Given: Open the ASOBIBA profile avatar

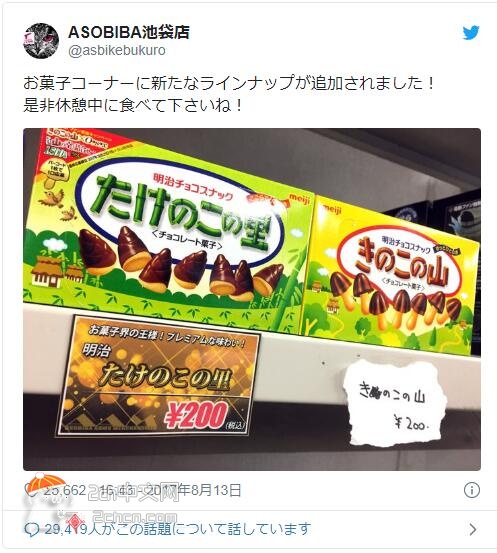Looking at the screenshot, I should point(41,41).
